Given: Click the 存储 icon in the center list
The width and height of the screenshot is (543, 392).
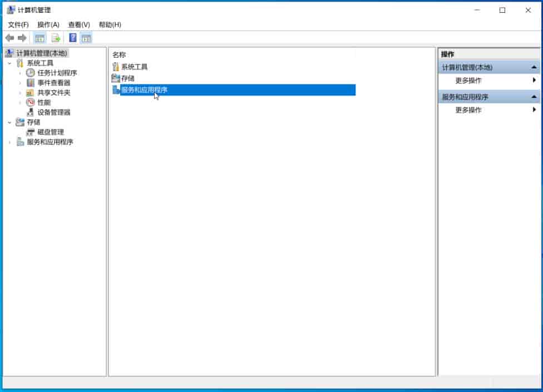Looking at the screenshot, I should point(116,78).
